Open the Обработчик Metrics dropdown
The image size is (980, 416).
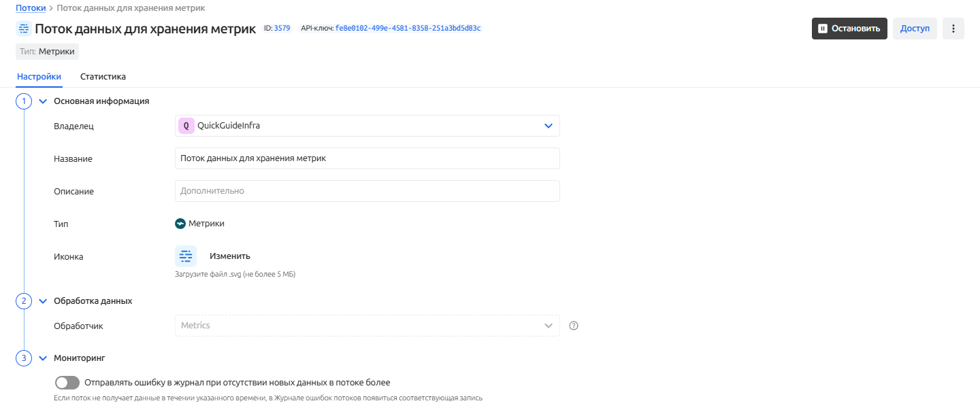pyautogui.click(x=367, y=326)
